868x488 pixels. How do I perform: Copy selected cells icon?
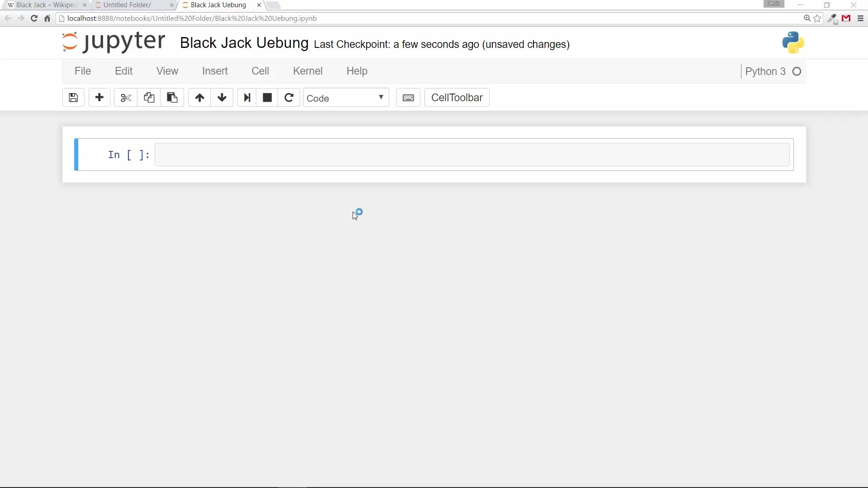point(149,98)
